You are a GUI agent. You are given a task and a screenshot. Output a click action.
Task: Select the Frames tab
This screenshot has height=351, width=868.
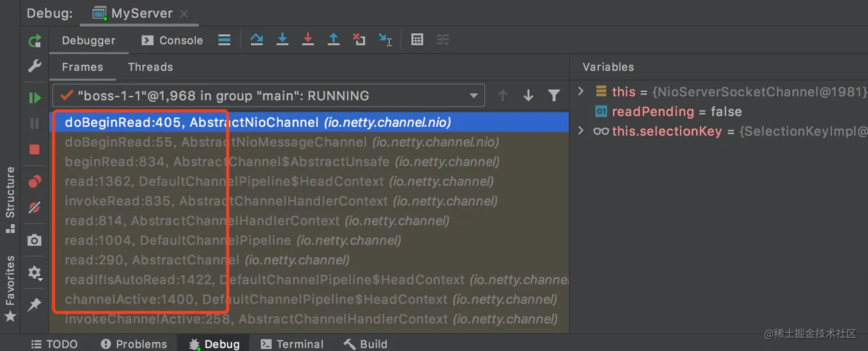coord(82,67)
